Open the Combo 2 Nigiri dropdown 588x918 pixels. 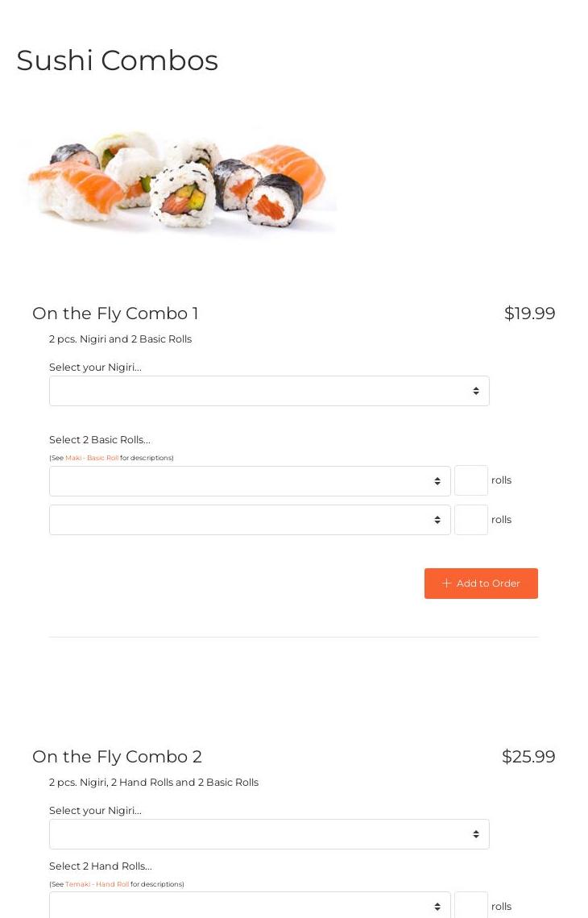pyautogui.click(x=269, y=834)
